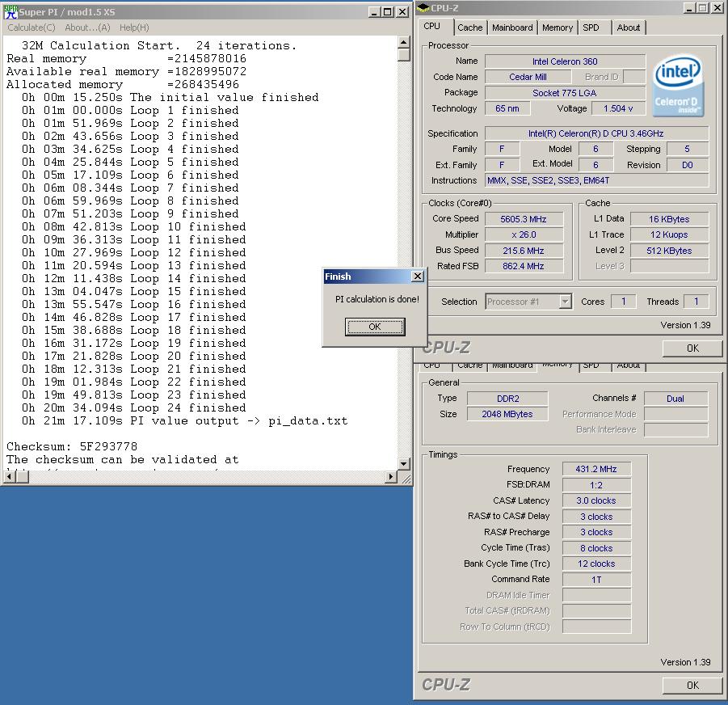The height and width of the screenshot is (705, 728).
Task: Click the CAS# Latency value 3.0 clocks
Action: [596, 500]
